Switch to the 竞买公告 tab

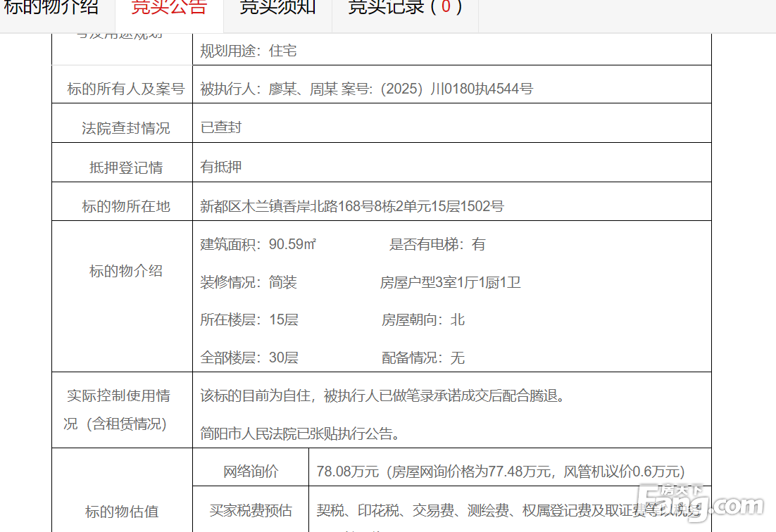point(169,8)
